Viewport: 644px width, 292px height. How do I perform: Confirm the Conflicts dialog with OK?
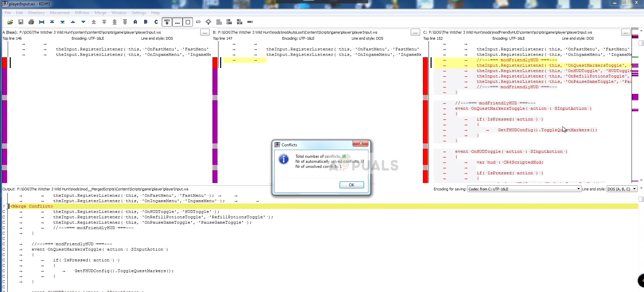352,185
